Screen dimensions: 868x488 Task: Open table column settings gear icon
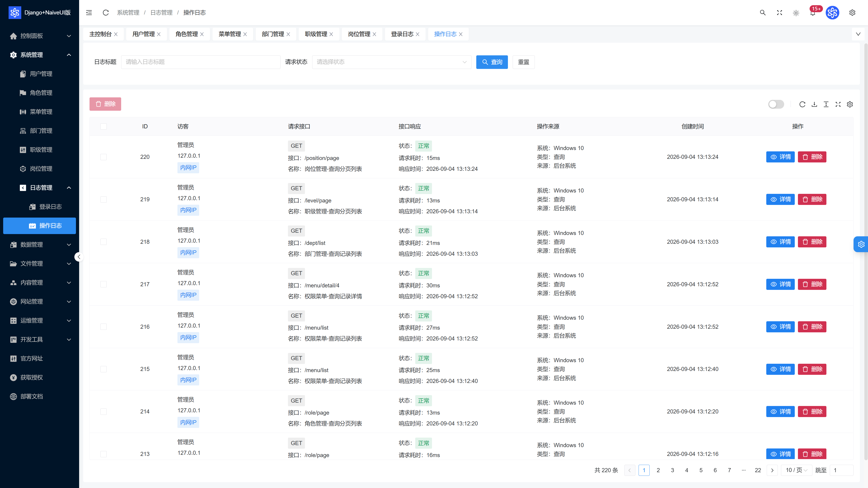pyautogui.click(x=850, y=104)
